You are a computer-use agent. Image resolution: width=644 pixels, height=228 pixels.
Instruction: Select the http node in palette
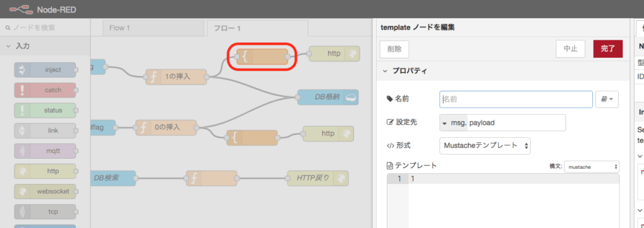pos(45,171)
